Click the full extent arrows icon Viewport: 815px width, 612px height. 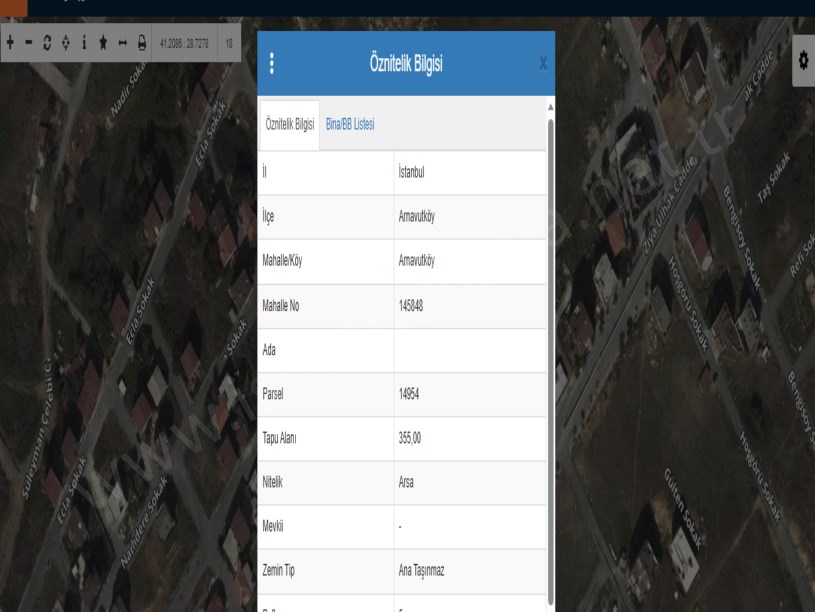pos(65,43)
